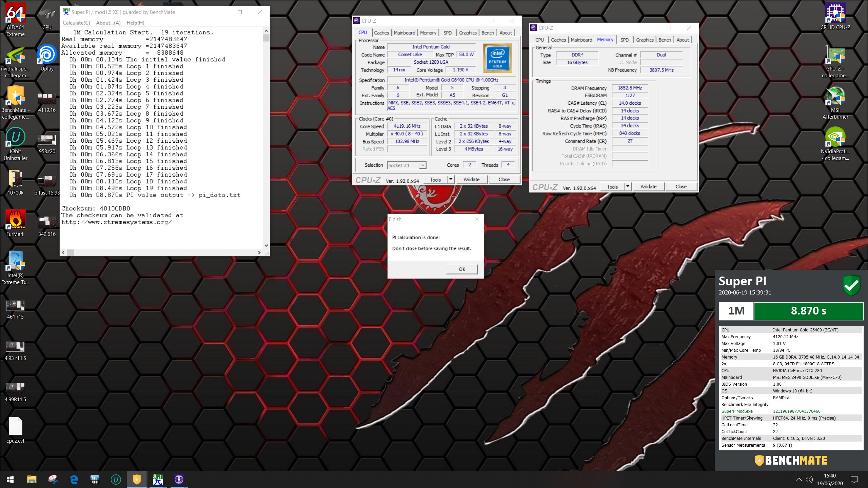
Task: Open the volume control in system tray
Action: (809, 480)
